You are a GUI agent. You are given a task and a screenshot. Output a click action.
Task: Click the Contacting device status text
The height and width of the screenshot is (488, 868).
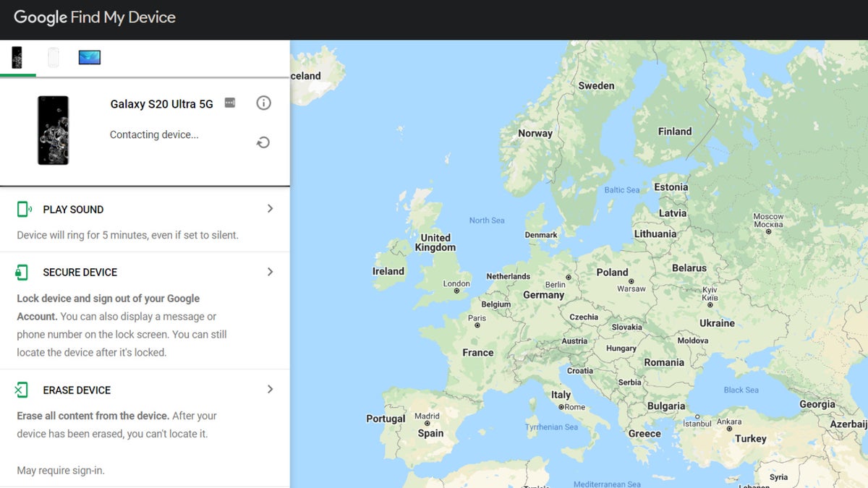point(154,134)
